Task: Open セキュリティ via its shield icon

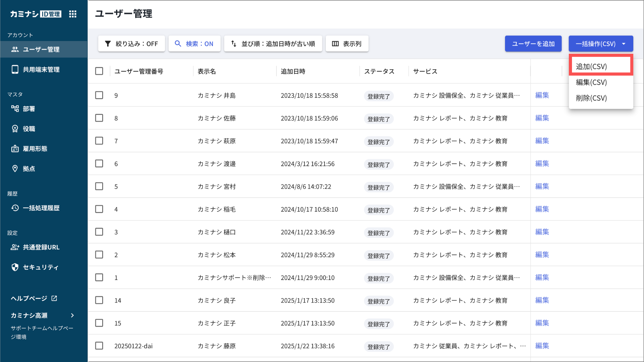Action: click(x=15, y=267)
